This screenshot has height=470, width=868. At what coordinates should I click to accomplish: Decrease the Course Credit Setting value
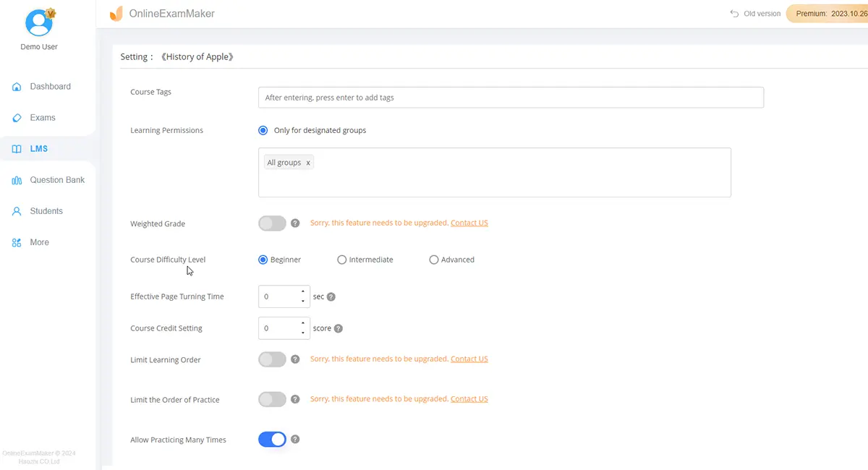pos(303,333)
